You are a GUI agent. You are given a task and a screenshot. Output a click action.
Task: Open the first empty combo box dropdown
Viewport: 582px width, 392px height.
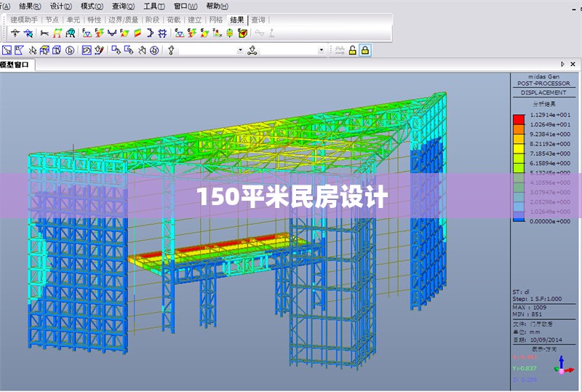pos(240,50)
